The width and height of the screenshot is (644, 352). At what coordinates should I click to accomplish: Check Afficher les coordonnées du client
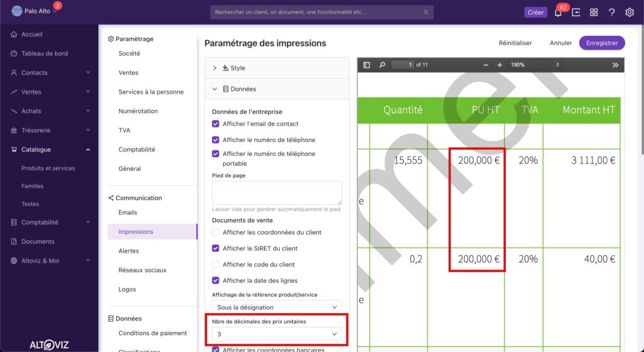click(x=216, y=232)
